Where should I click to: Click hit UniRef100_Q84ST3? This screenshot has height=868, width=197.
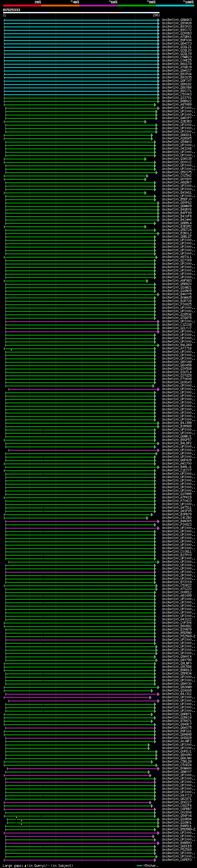pos(176,43)
